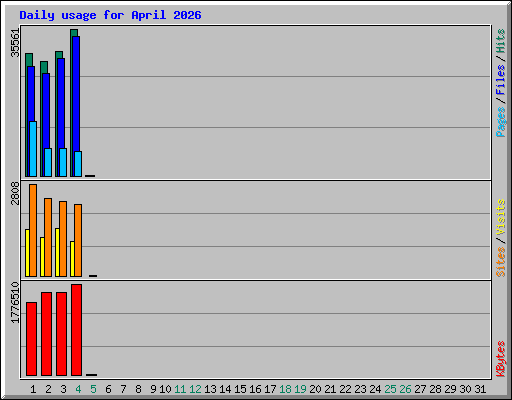Click day 2 on the x-axis

point(48,389)
